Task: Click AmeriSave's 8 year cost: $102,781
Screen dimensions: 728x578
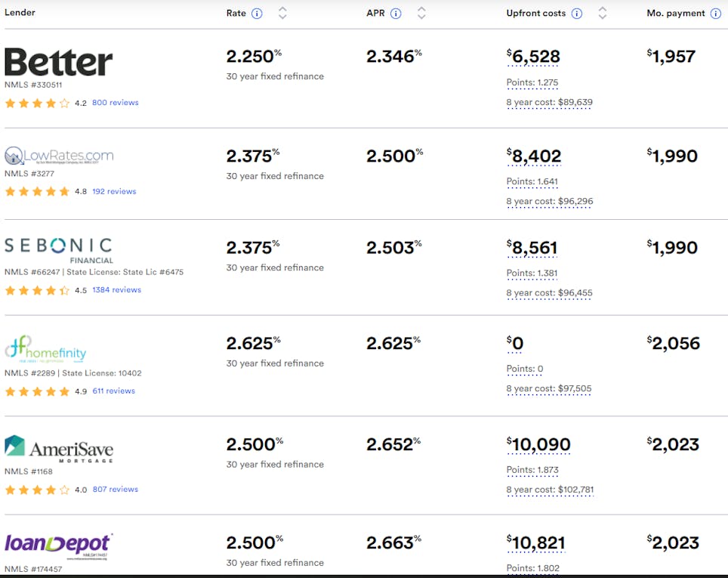Action: click(550, 490)
